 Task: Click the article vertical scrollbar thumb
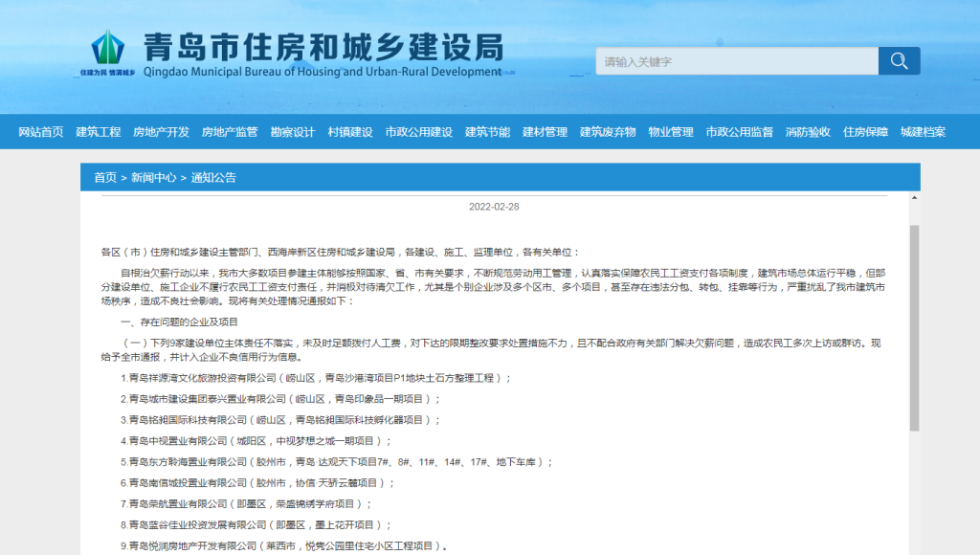tap(914, 328)
